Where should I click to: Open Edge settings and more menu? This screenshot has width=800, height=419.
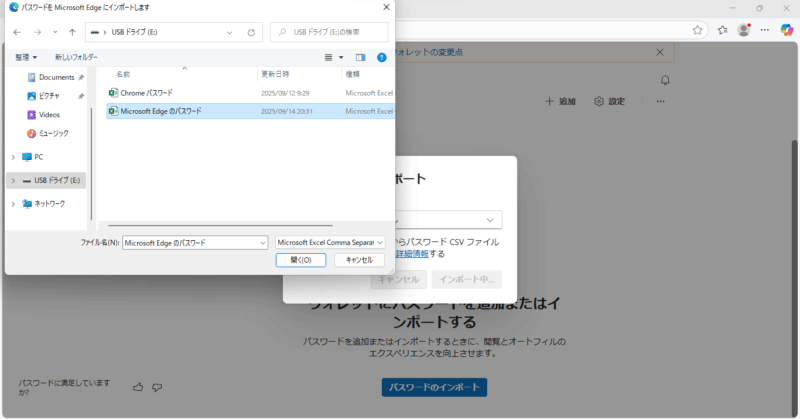(x=765, y=30)
